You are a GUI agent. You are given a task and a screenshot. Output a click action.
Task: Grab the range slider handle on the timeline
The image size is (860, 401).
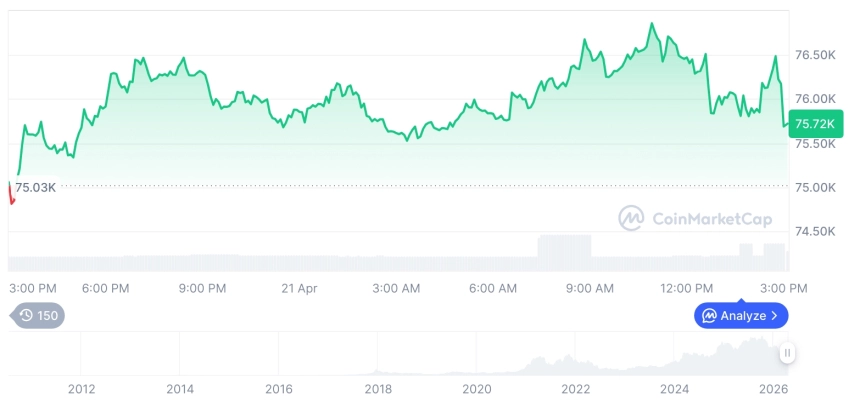click(x=788, y=352)
